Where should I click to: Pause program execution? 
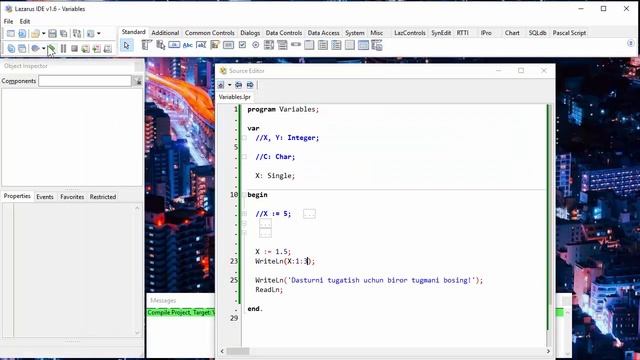(x=63, y=49)
